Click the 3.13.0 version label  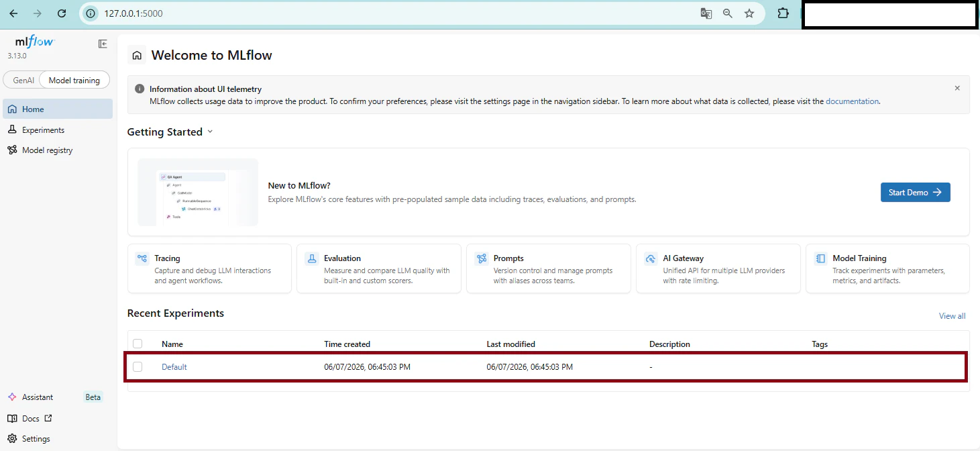17,56
